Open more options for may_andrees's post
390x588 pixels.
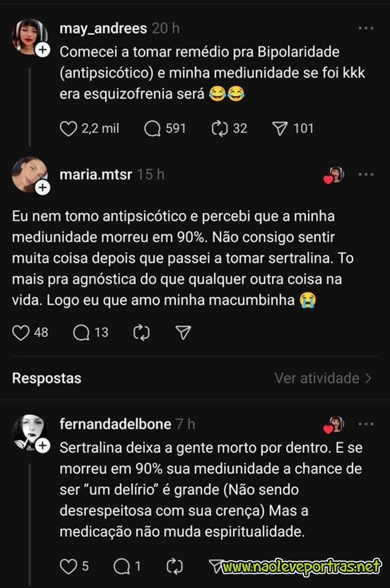pos(366,28)
